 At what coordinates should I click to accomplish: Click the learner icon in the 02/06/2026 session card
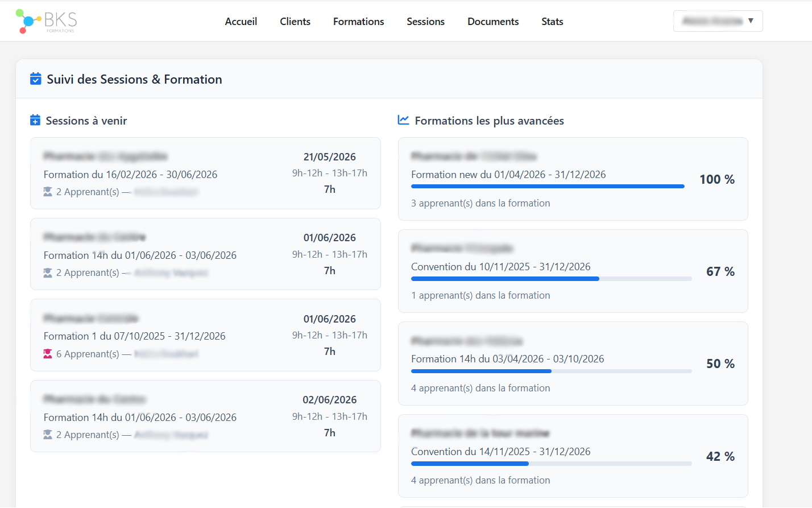pos(48,435)
